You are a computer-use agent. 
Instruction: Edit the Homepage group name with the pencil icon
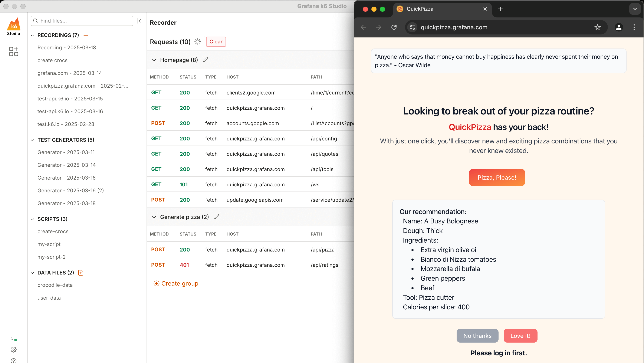206,60
